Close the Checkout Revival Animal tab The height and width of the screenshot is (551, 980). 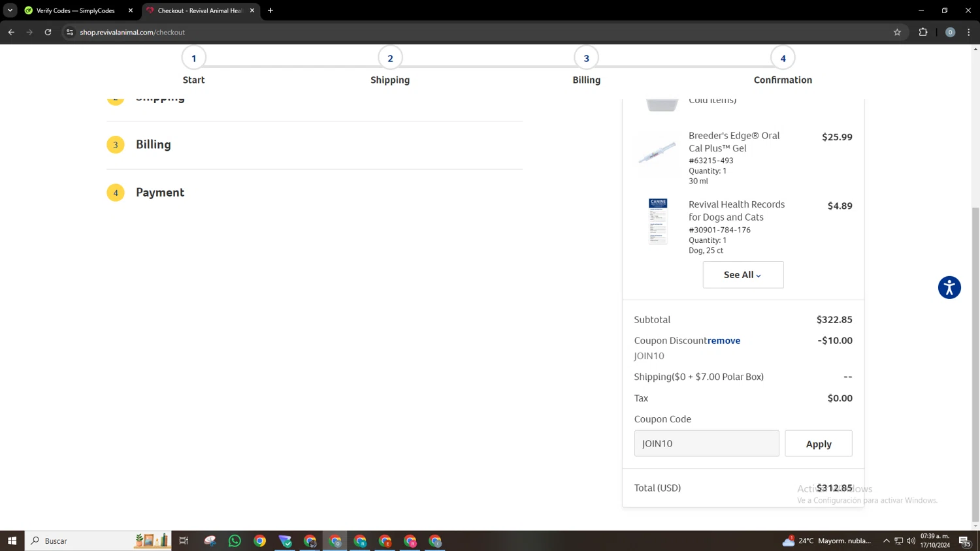pyautogui.click(x=252, y=10)
